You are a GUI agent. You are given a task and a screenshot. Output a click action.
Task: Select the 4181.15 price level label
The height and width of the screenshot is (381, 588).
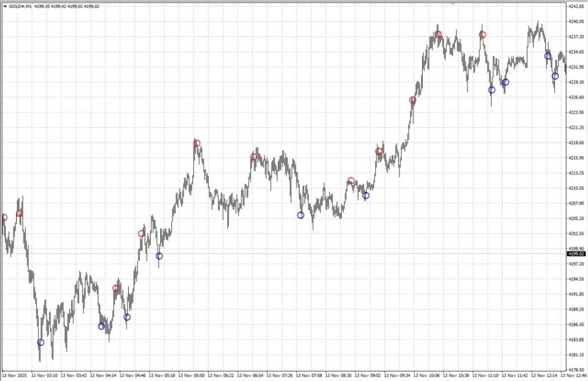577,355
